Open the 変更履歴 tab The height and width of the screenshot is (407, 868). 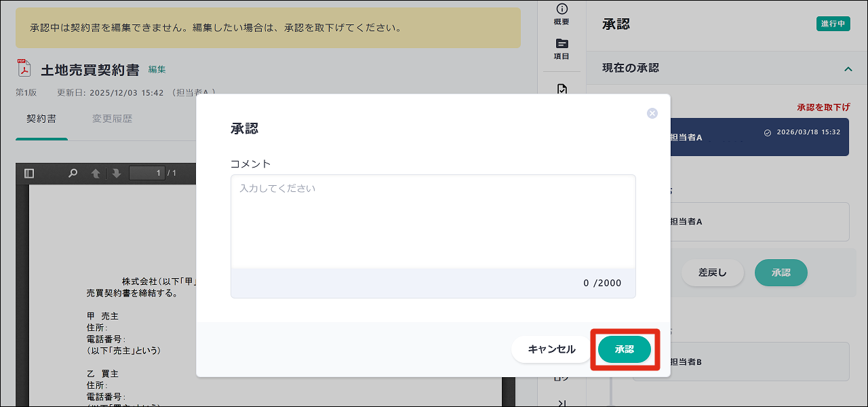coord(113,119)
